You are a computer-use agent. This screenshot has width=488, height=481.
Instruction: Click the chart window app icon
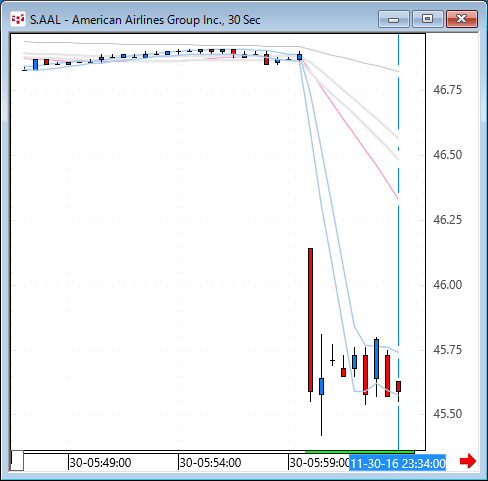click(18, 19)
